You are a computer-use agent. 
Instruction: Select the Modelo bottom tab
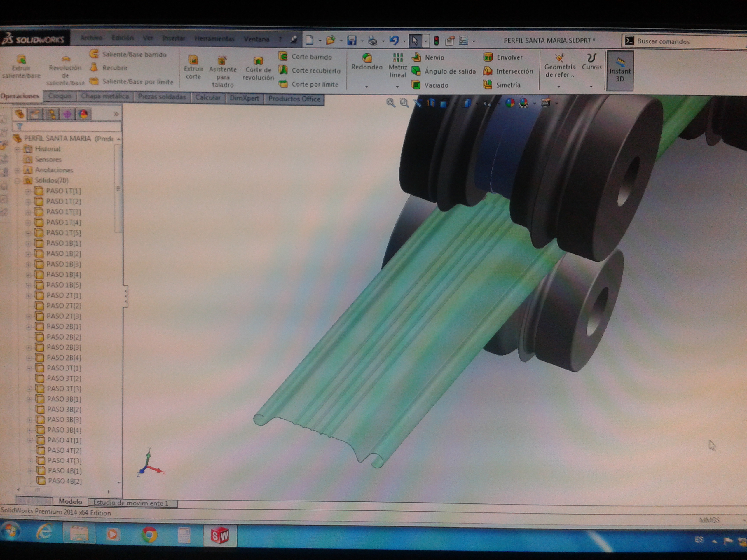[x=70, y=502]
